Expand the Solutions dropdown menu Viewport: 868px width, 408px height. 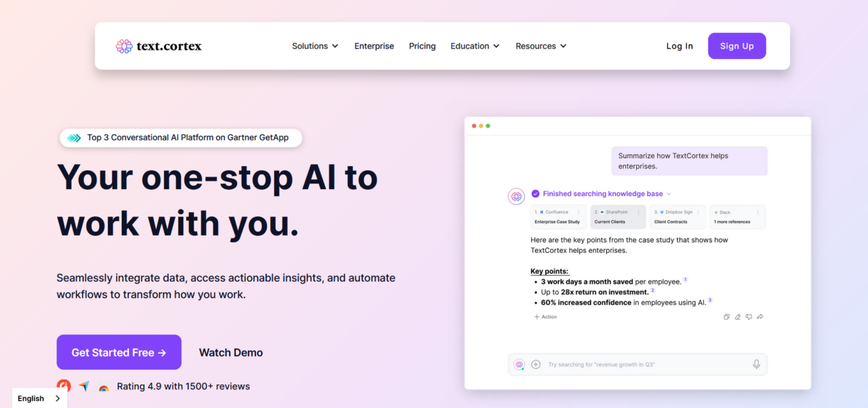tap(315, 46)
